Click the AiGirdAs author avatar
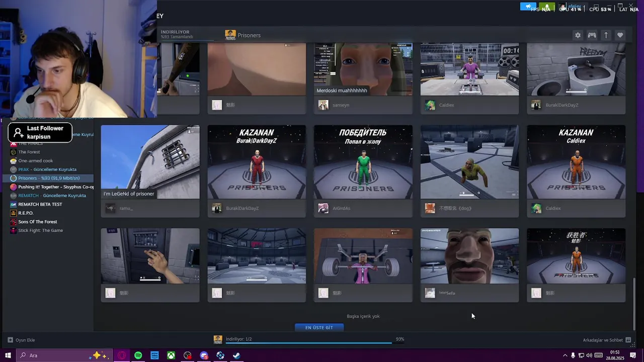The width and height of the screenshot is (644, 362). tap(323, 208)
